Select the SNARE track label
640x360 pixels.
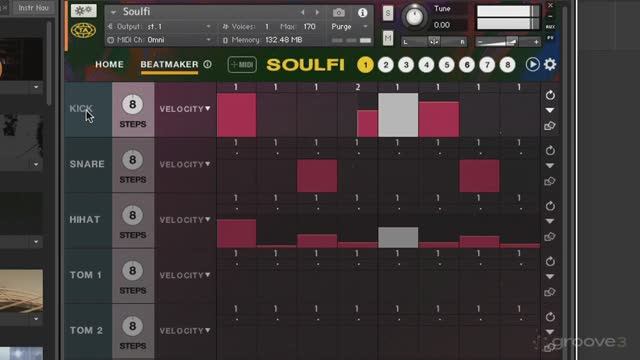(87, 164)
